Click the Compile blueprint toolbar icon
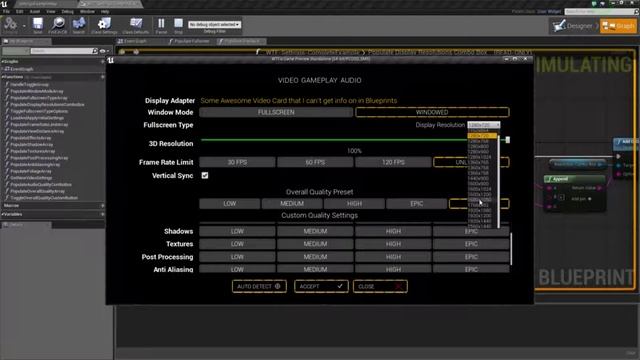Viewport: 640px width, 360px height. point(10,24)
